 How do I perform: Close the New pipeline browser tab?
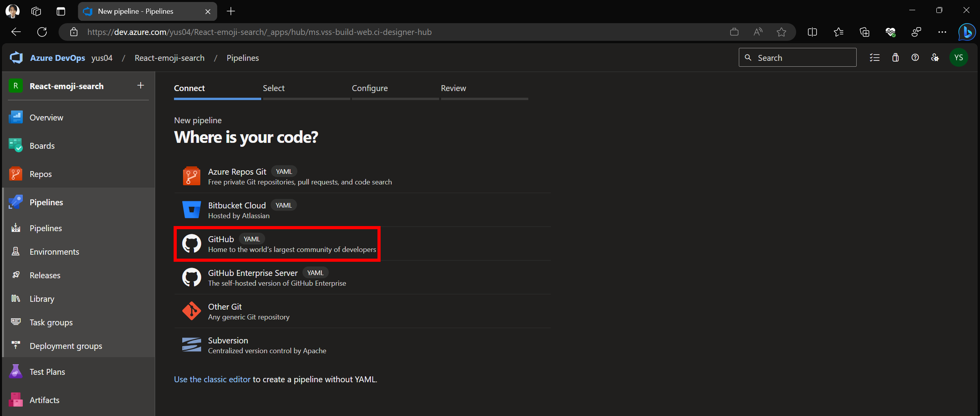(x=208, y=11)
